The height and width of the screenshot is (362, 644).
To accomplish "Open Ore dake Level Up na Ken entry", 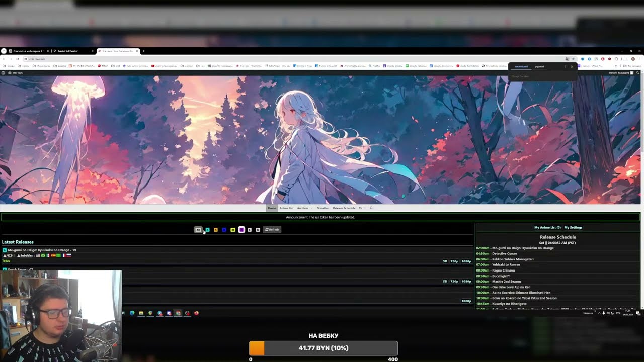I will (x=511, y=287).
